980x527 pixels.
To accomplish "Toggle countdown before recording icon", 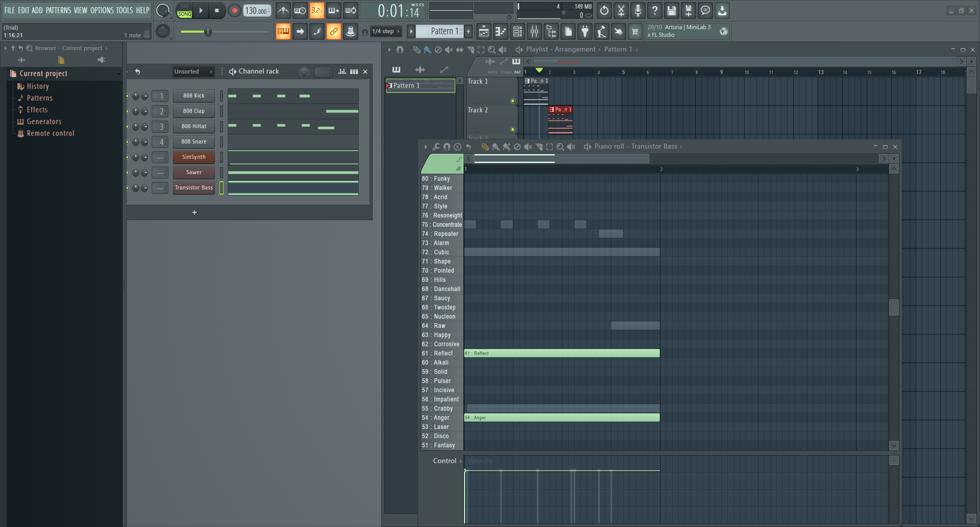I will pos(317,10).
